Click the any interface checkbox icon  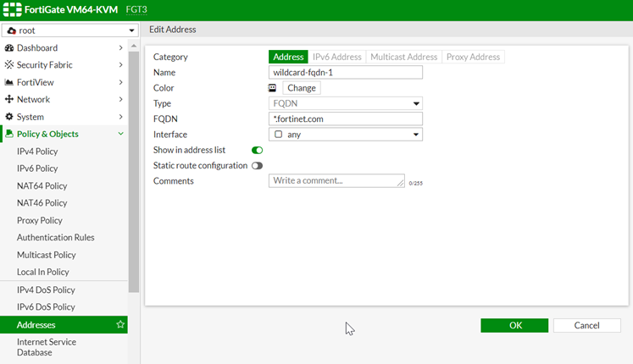278,135
